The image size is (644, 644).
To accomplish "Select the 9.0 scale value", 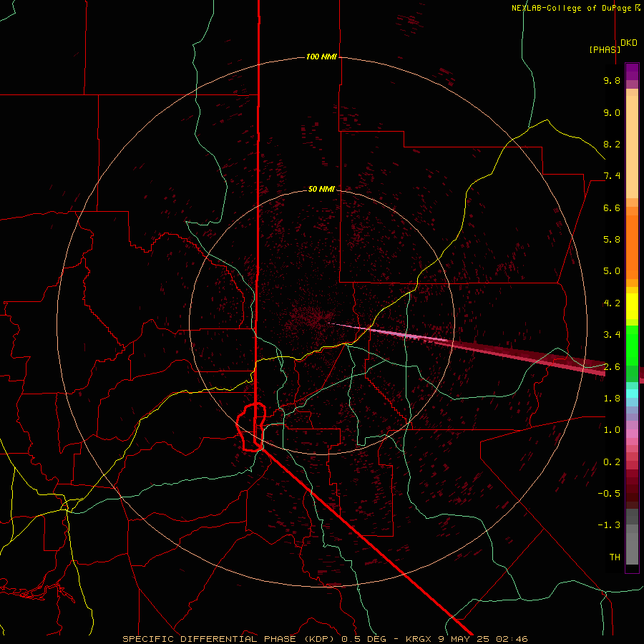I will [x=612, y=112].
